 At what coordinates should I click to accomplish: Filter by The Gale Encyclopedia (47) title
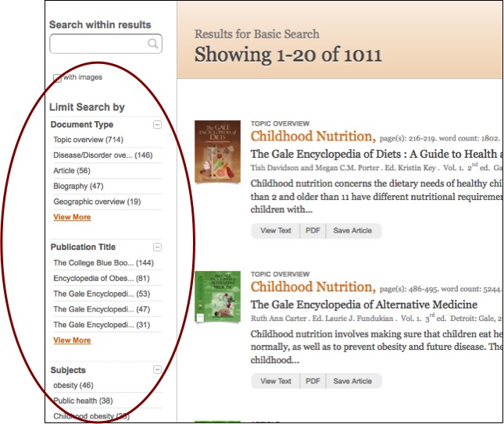pyautogui.click(x=102, y=309)
